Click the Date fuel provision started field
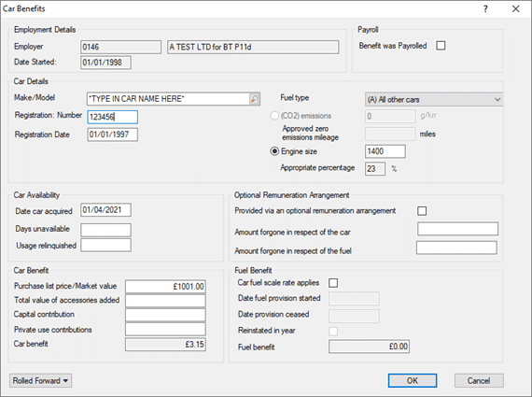The height and width of the screenshot is (397, 532). pos(354,299)
